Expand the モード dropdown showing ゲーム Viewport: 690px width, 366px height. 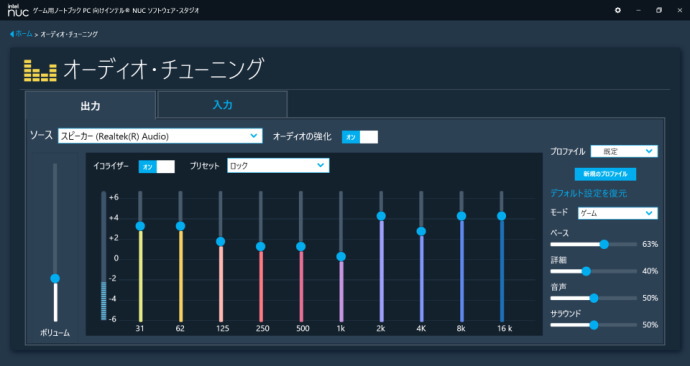click(x=617, y=213)
